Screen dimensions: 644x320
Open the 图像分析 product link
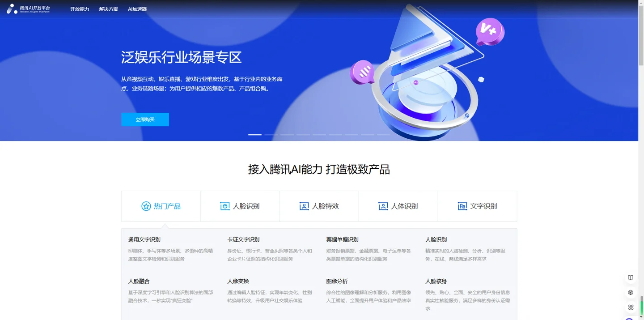click(337, 282)
